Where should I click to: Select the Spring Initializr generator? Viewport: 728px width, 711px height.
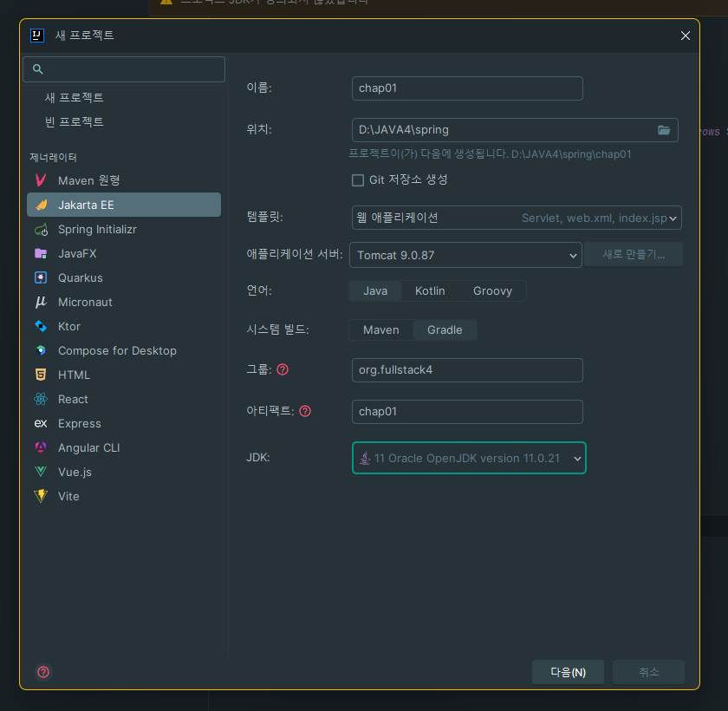124,230
